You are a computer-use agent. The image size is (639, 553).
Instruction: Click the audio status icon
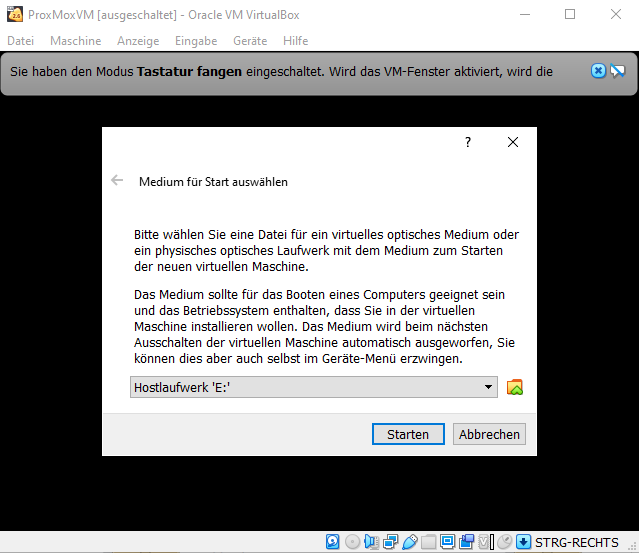click(x=371, y=542)
